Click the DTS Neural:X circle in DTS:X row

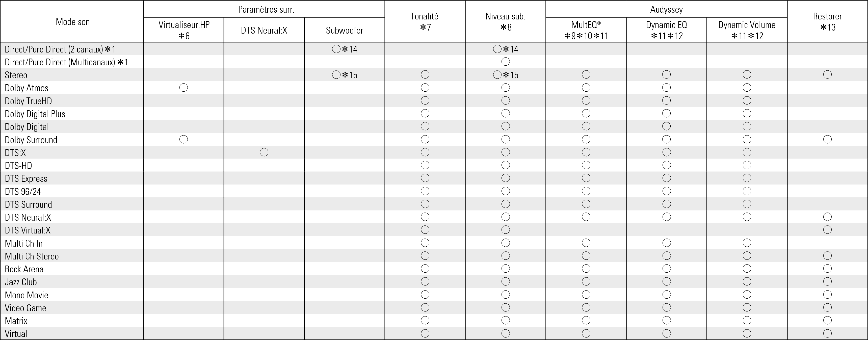click(264, 152)
